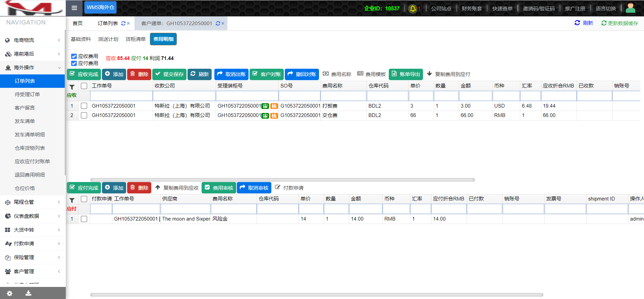Click the settings gear in sidebar footer
Image resolution: width=644 pixels, height=299 pixels.
9,293
